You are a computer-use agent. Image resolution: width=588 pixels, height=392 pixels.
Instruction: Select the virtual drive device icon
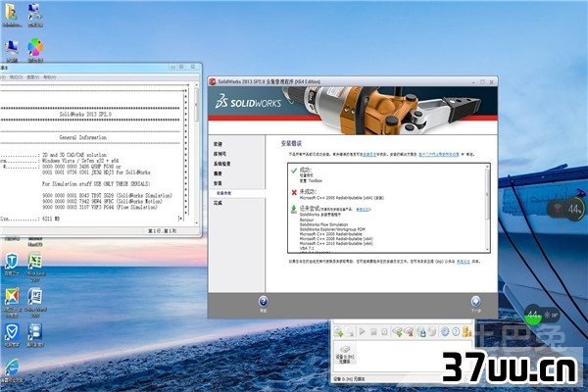click(344, 355)
